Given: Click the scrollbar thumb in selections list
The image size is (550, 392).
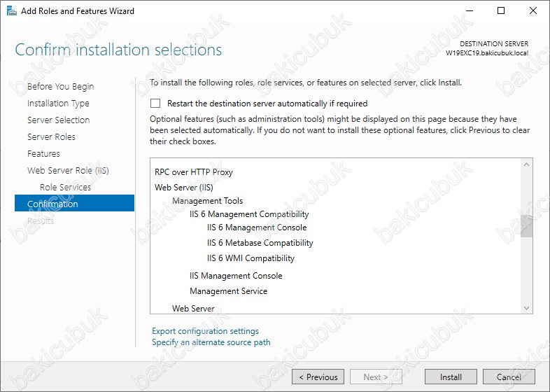Looking at the screenshot, I should tap(526, 226).
